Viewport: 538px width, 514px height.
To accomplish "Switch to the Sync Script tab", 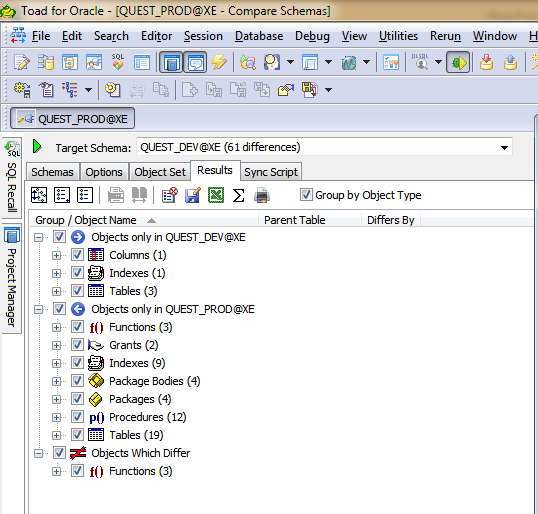I will tap(271, 172).
